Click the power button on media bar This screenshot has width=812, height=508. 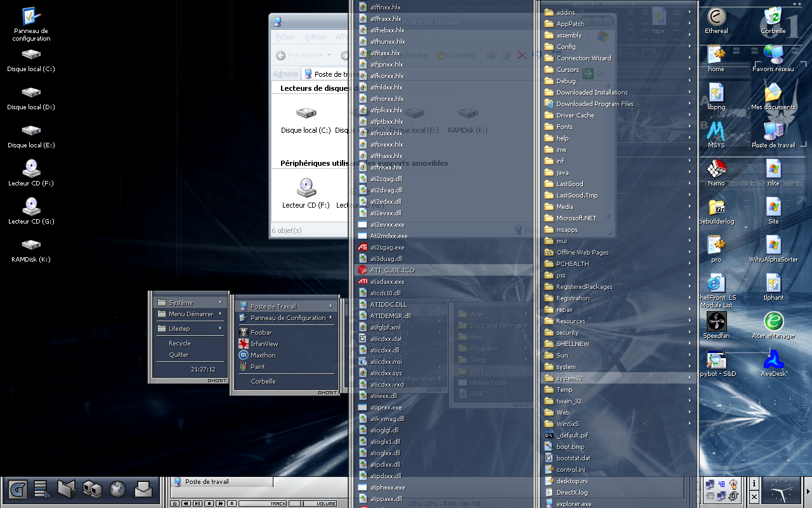point(174,504)
